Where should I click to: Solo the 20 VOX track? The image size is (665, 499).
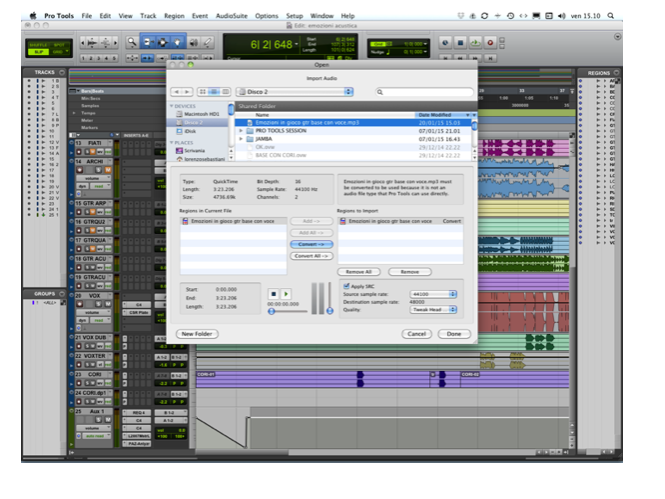point(98,304)
